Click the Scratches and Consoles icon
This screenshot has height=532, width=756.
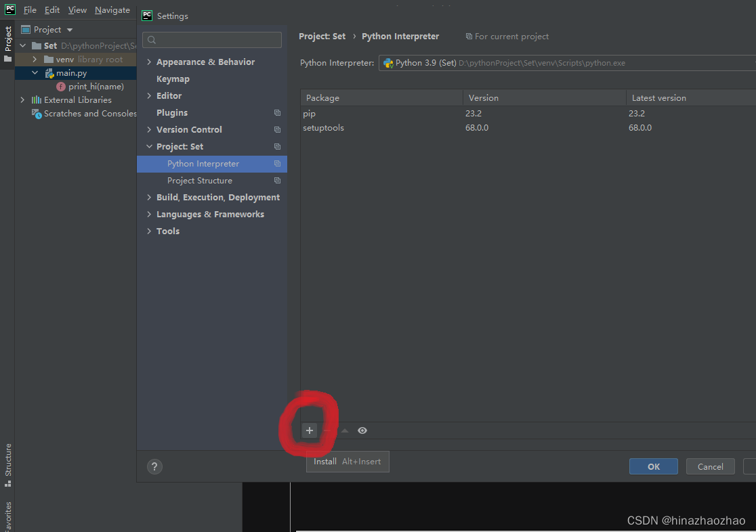(x=36, y=114)
